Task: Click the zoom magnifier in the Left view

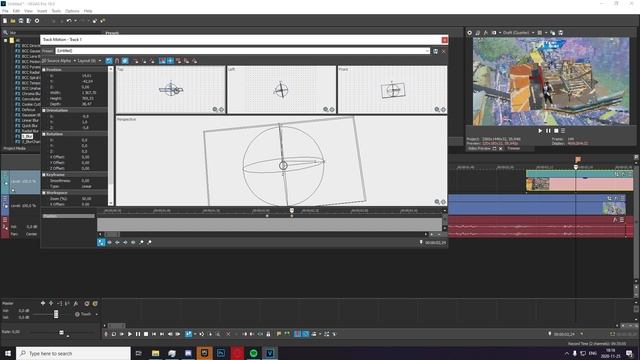Action: 326,109
